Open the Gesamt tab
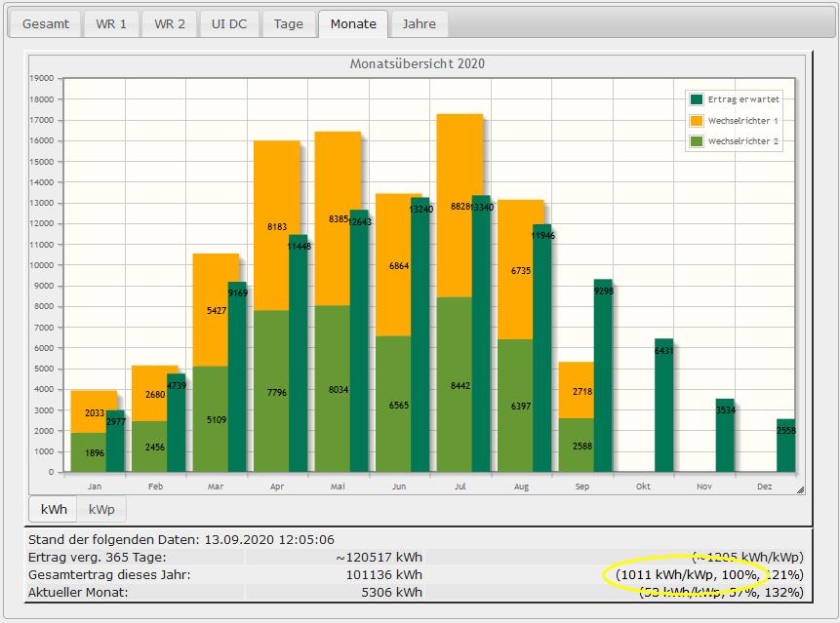840x623 pixels. pos(46,24)
